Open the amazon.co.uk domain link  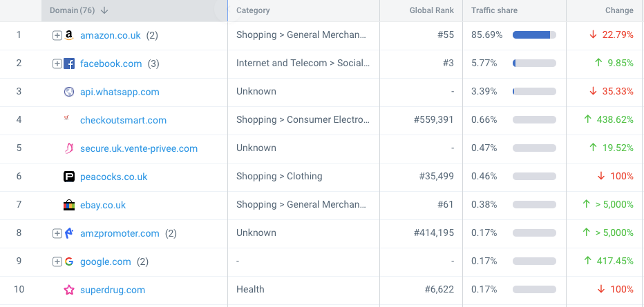[x=111, y=35]
